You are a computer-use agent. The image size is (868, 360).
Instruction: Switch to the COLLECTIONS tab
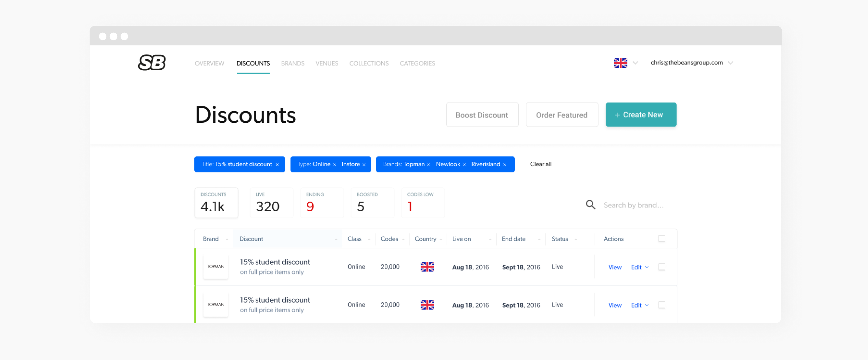tap(369, 63)
